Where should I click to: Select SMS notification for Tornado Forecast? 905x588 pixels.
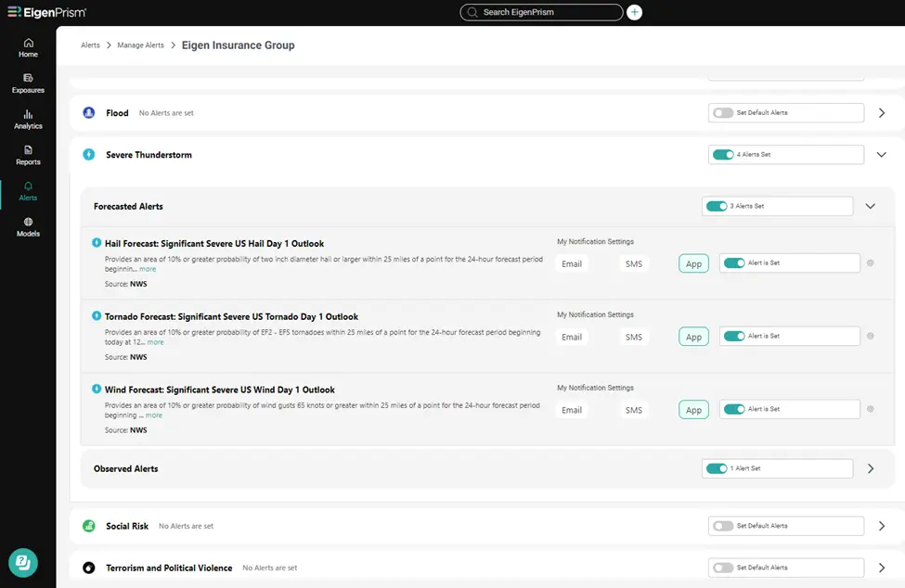(x=634, y=338)
